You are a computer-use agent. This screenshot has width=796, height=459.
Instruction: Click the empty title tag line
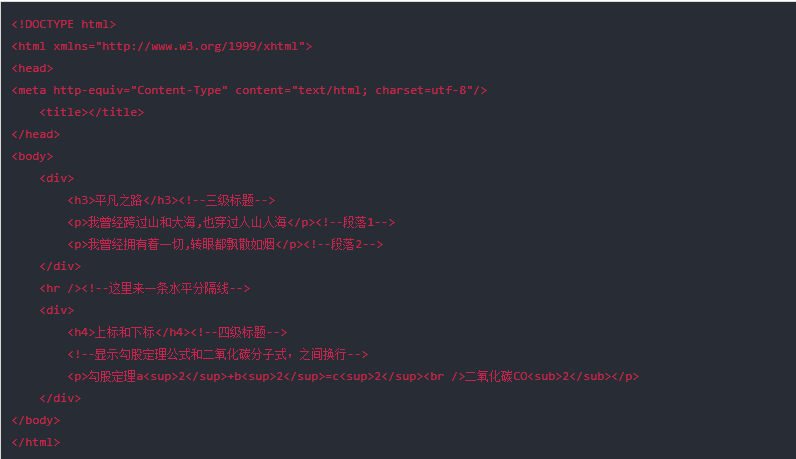(x=92, y=112)
